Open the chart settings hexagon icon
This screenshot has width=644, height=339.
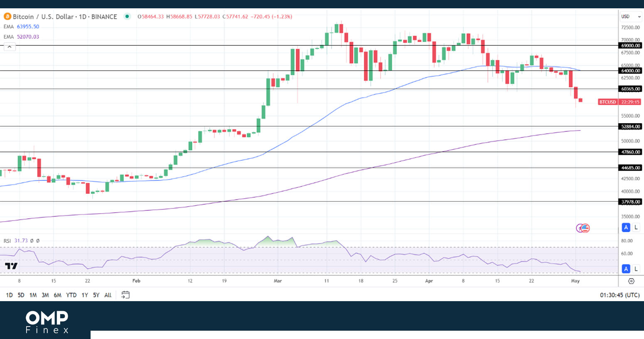point(631,281)
